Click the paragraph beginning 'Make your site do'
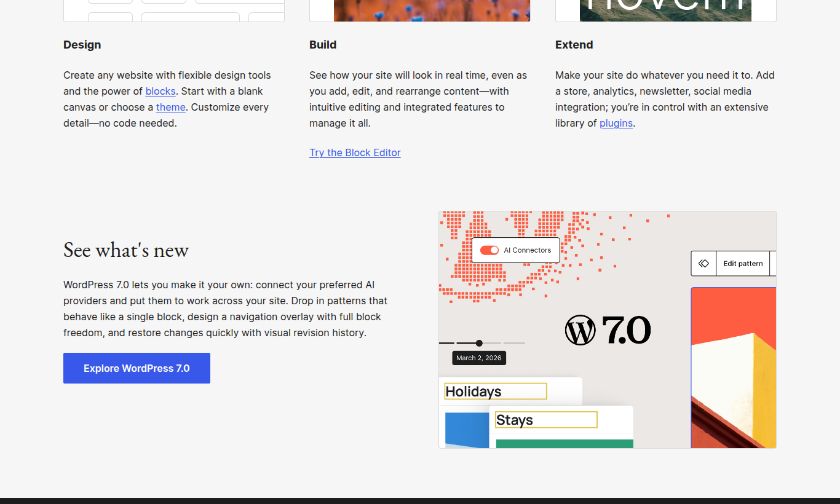The width and height of the screenshot is (840, 504). [665, 99]
